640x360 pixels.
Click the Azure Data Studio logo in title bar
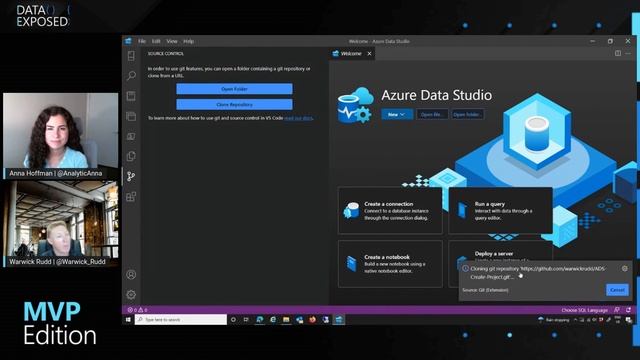tap(128, 41)
